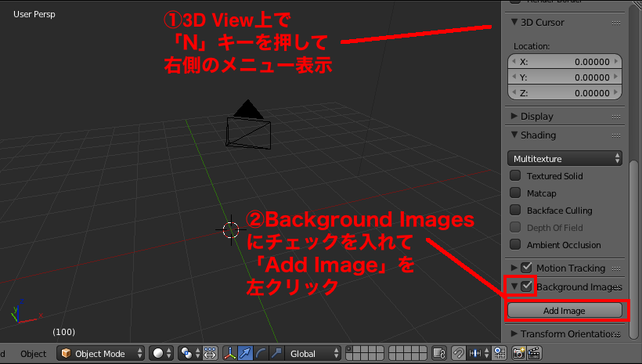Increase the Y location with right arrow
The image size is (642, 364).
[x=616, y=77]
